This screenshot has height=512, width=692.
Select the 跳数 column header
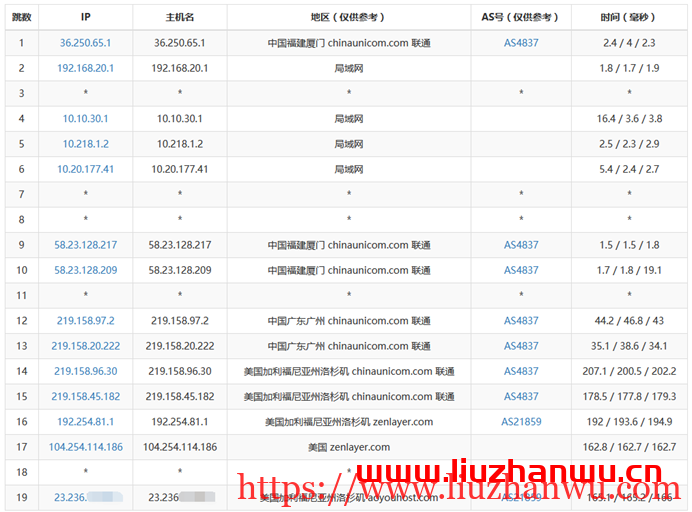[x=22, y=17]
